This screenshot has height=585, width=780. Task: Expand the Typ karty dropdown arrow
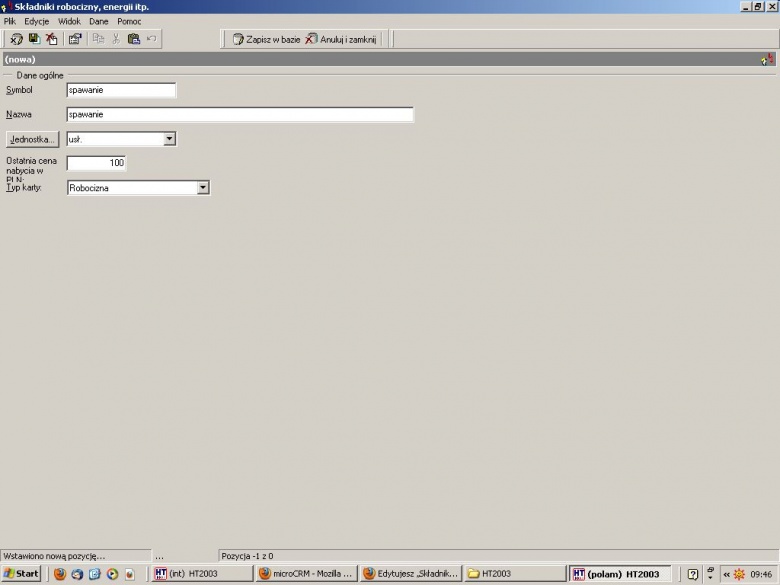tap(203, 188)
